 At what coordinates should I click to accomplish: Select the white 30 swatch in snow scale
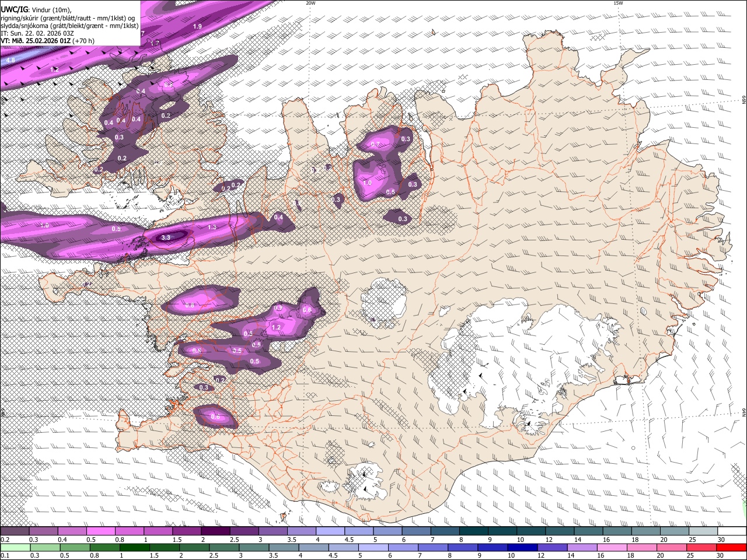click(732, 531)
